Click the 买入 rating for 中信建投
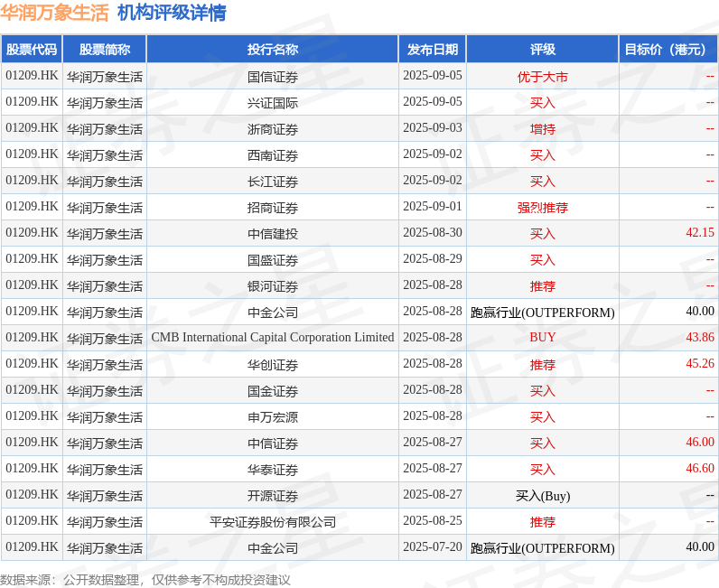719x588 pixels. (x=543, y=233)
